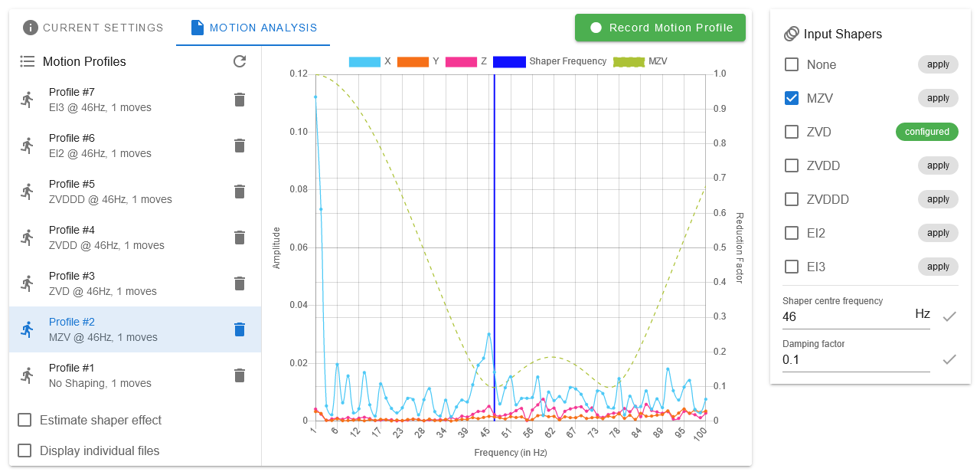Tick the ZVD input shaper checkbox
The image size is (980, 475).
pos(792,132)
